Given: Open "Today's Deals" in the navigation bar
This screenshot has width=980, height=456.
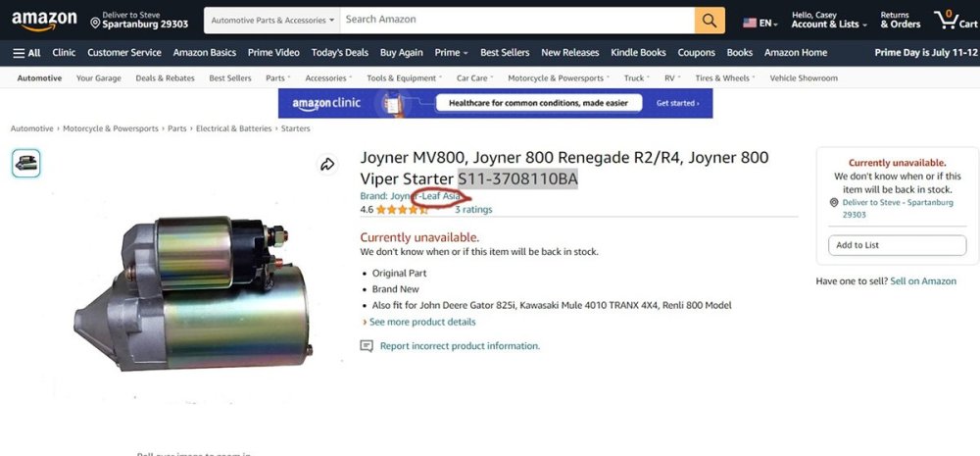Looking at the screenshot, I should point(339,53).
